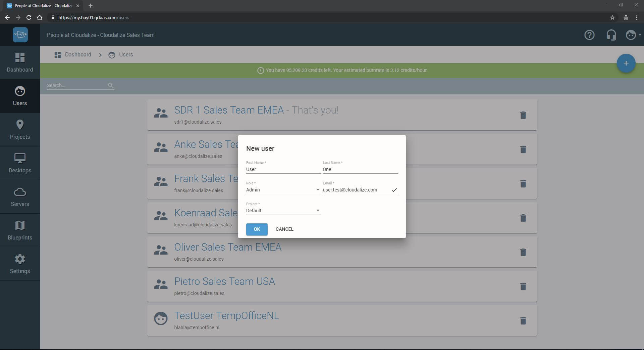This screenshot has height=350, width=644.
Task: Open a new browser tab
Action: pos(91,6)
